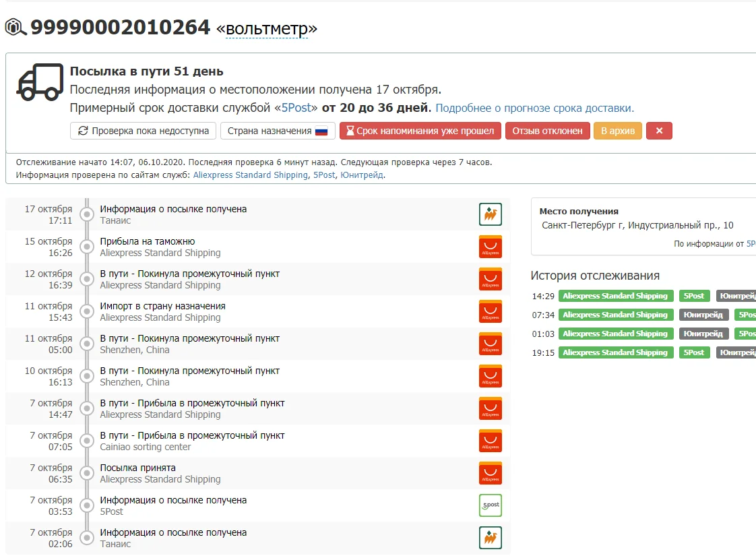Viewport: 756px width, 560px height.
Task: Click Санкт-Петербург г, Индустриальный пр., 10 address
Action: tap(637, 225)
